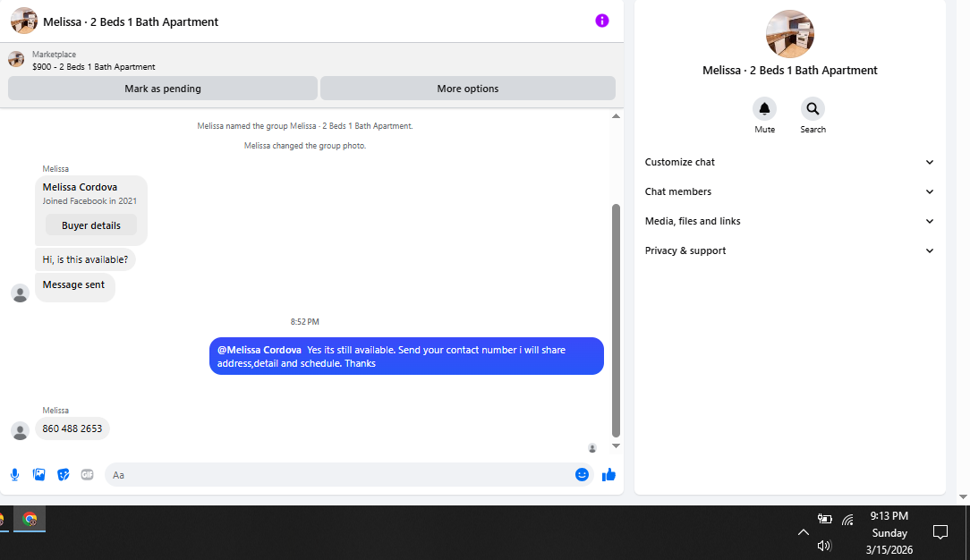Mute the conversation with bell icon

(764, 109)
